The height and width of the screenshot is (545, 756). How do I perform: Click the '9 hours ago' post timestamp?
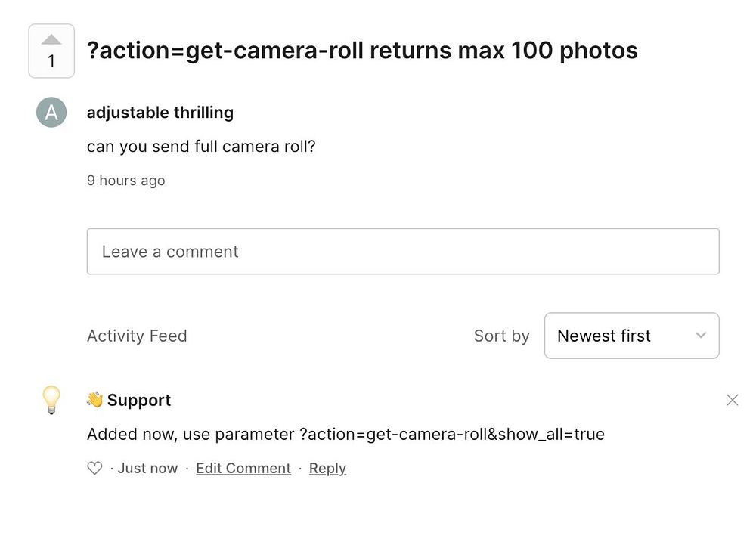click(x=125, y=181)
